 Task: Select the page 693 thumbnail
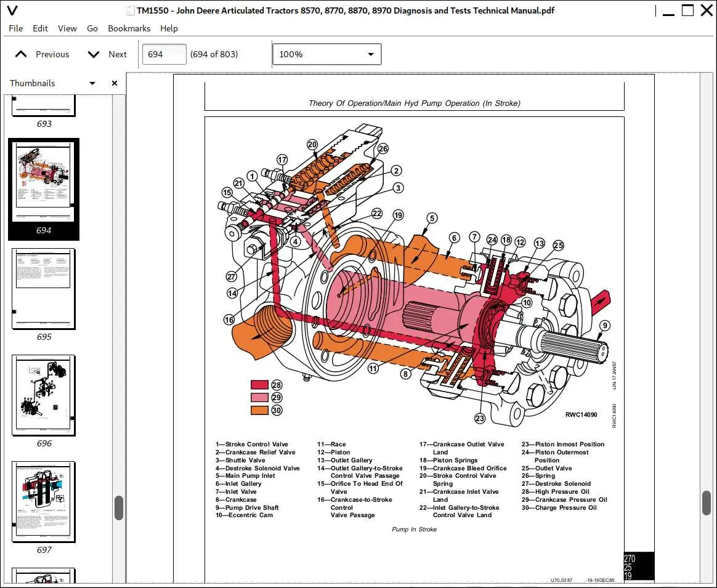coord(44,106)
